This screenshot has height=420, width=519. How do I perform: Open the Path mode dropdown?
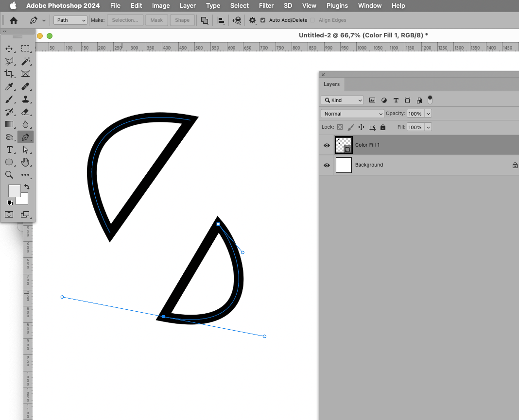click(70, 20)
